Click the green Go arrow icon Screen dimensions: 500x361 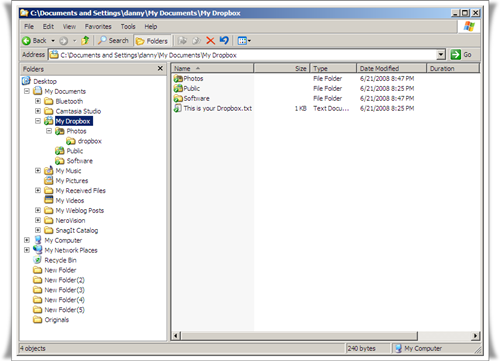coord(456,55)
